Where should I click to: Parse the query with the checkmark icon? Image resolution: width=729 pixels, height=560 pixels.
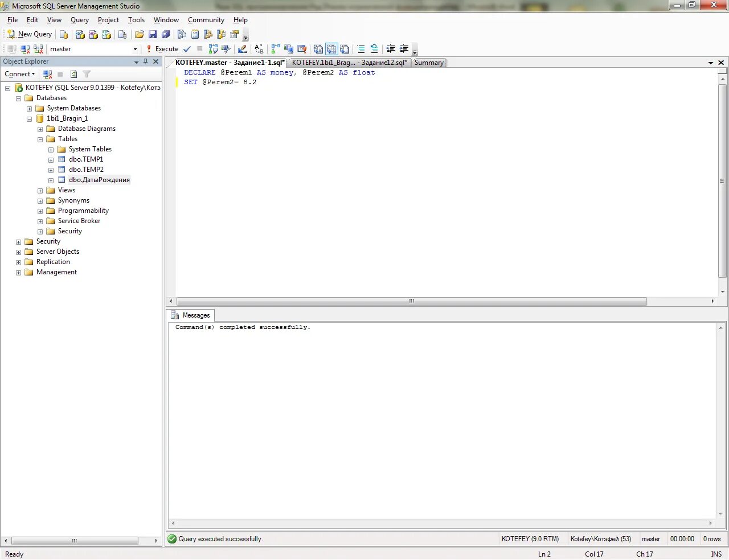(187, 49)
